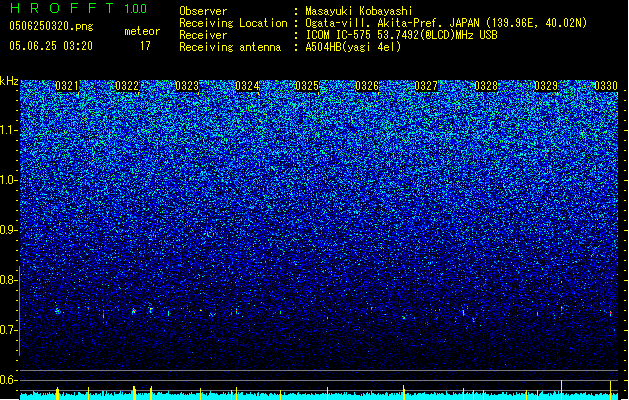Click the 0326 time marker label
The image size is (629, 400).
pyautogui.click(x=367, y=86)
